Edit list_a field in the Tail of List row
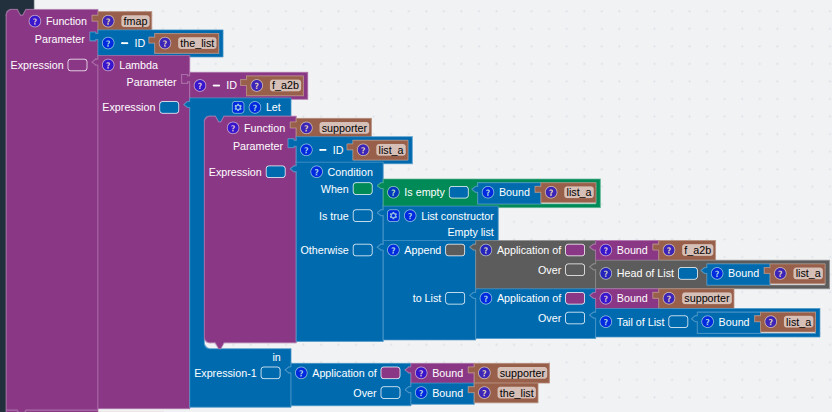The height and width of the screenshot is (412, 832). pos(798,322)
